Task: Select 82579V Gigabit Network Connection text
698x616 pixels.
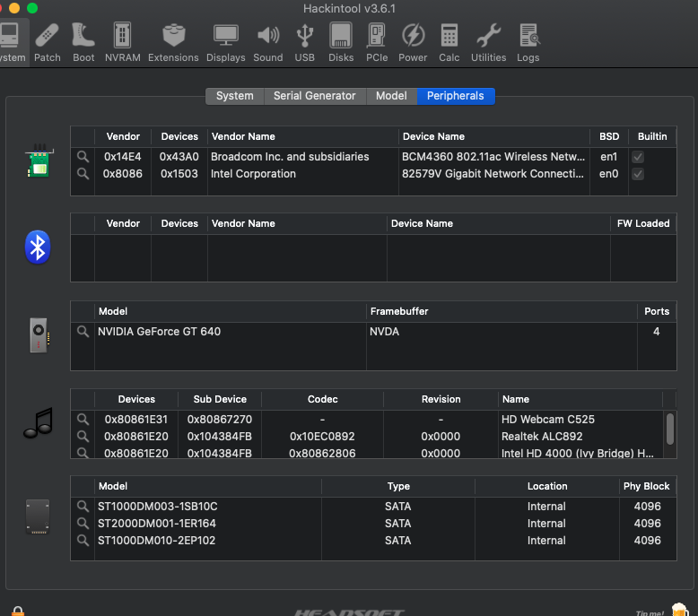Action: click(493, 173)
